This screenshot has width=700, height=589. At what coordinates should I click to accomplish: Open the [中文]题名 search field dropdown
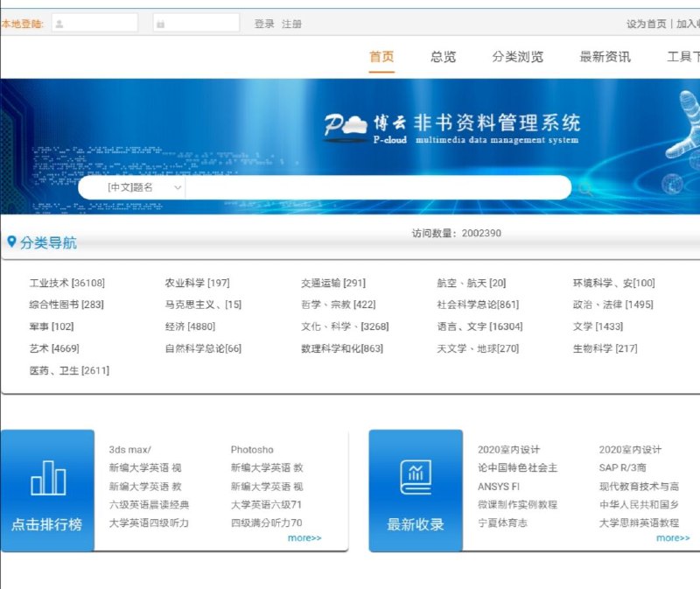pos(132,187)
